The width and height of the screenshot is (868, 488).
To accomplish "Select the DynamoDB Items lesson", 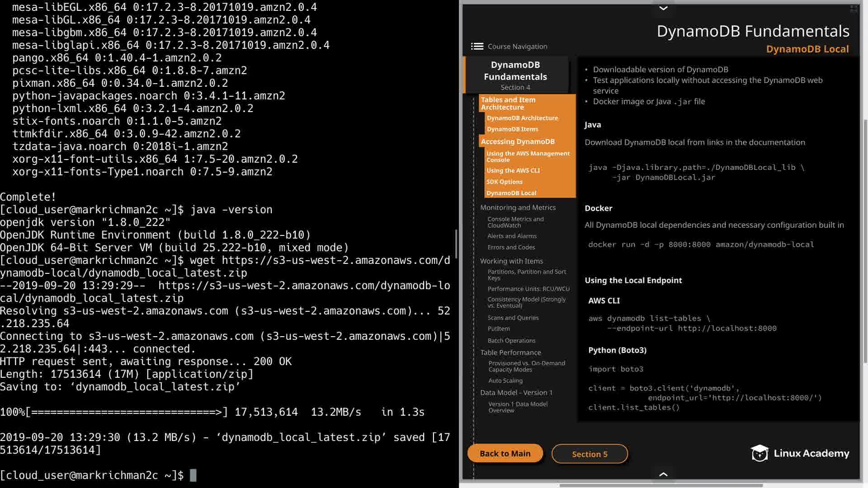I will [512, 129].
